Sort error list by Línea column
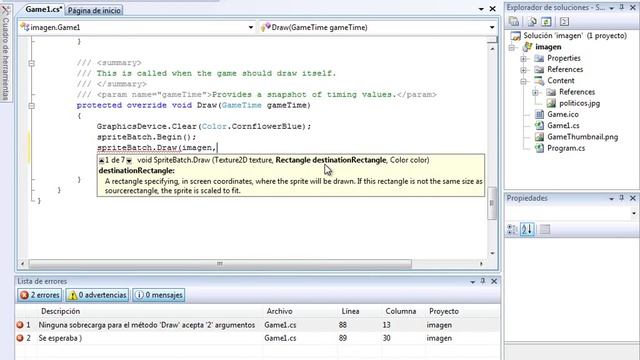Viewport: 640px width, 360px height. (350, 311)
